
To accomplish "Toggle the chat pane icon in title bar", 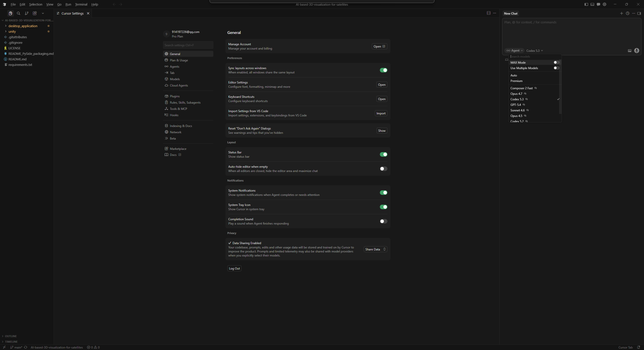I will point(598,4).
